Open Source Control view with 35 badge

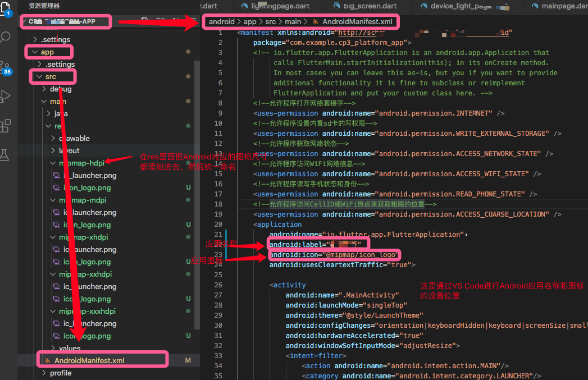click(x=5, y=68)
